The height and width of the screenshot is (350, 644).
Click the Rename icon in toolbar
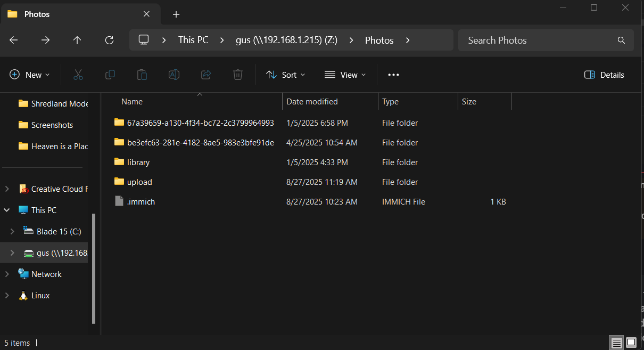pos(174,75)
